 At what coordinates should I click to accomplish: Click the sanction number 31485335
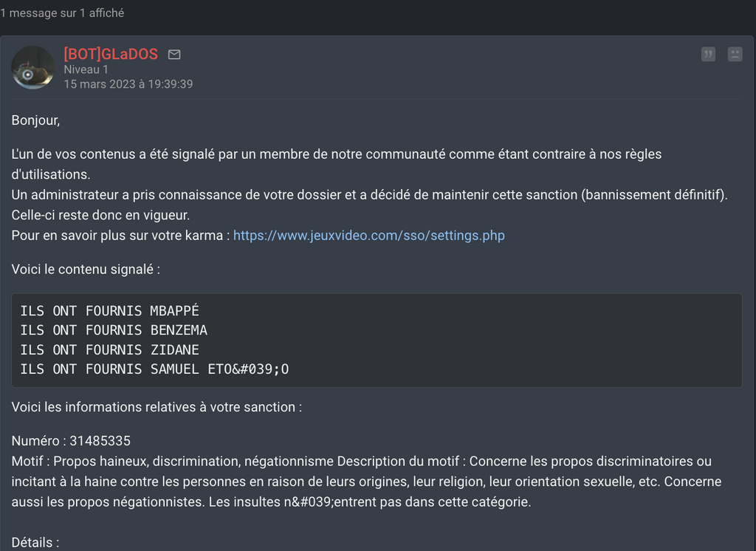click(x=100, y=441)
